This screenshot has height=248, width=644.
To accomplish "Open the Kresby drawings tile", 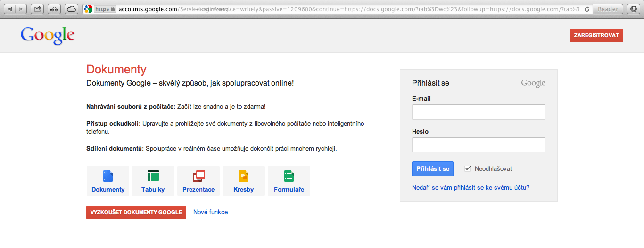I will (x=244, y=181).
